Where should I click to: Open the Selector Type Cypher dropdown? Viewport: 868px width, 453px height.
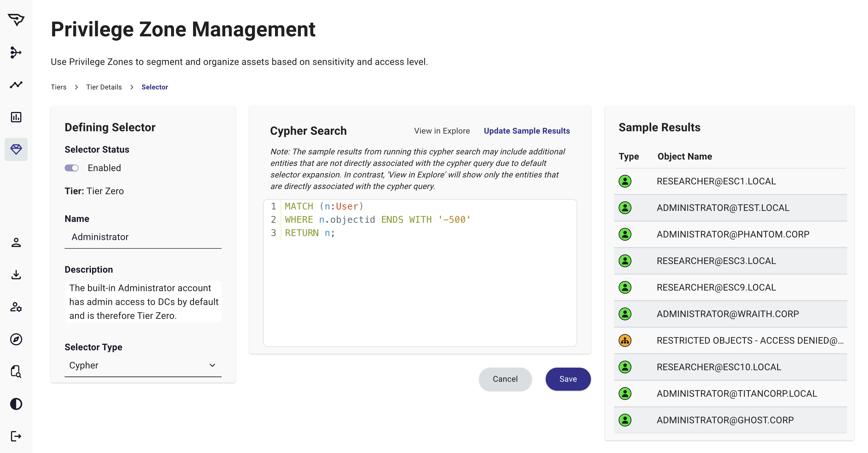coord(143,366)
